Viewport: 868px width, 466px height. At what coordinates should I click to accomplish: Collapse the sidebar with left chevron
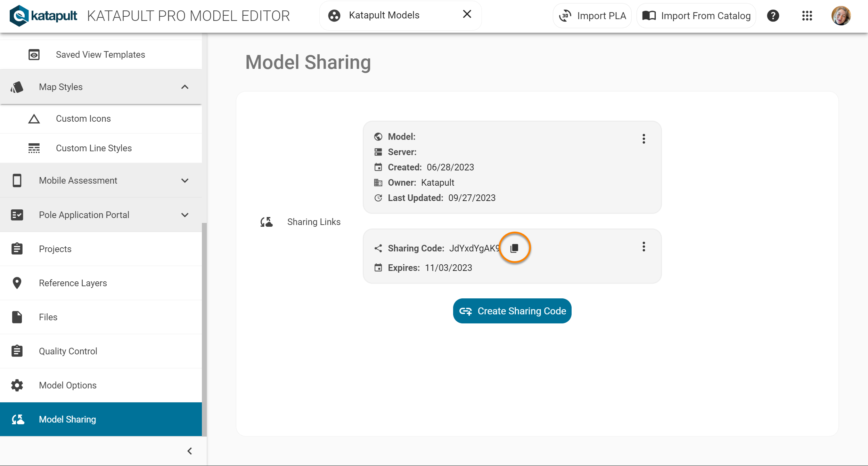[x=190, y=451]
